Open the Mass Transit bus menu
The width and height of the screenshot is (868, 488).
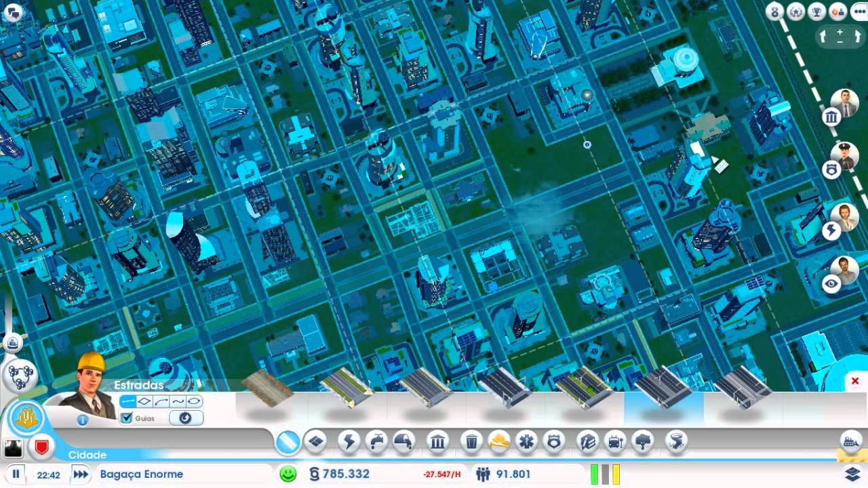point(615,442)
